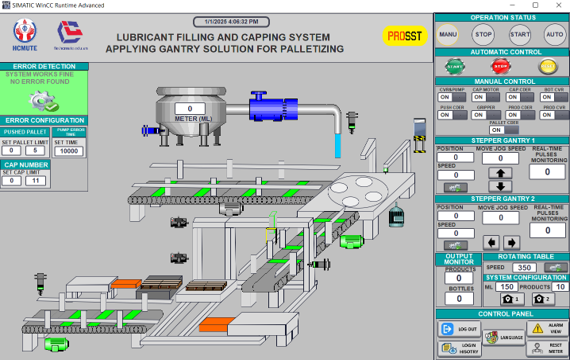Move Stepper Gantry 2 with the left arrow
The image size is (570, 360).
[491, 243]
